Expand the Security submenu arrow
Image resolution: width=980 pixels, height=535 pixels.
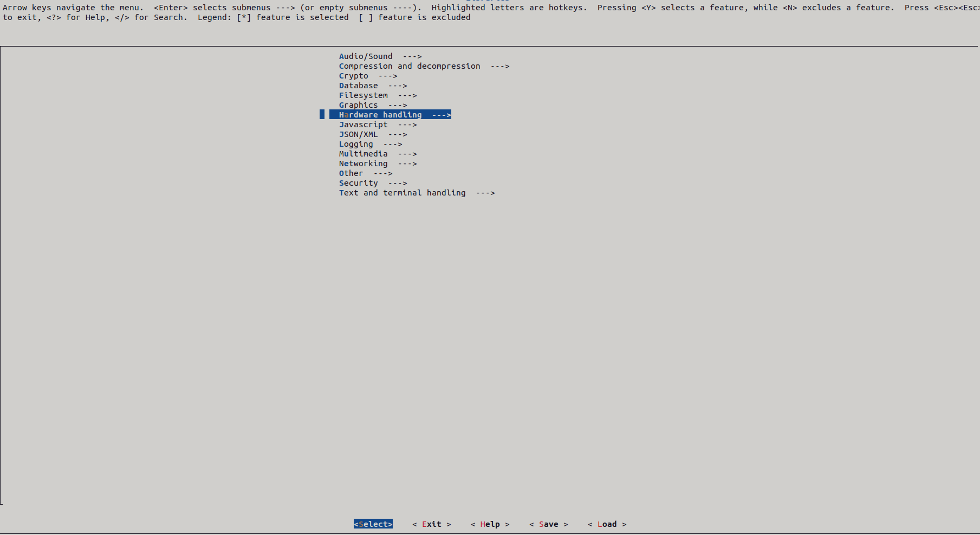(x=398, y=183)
